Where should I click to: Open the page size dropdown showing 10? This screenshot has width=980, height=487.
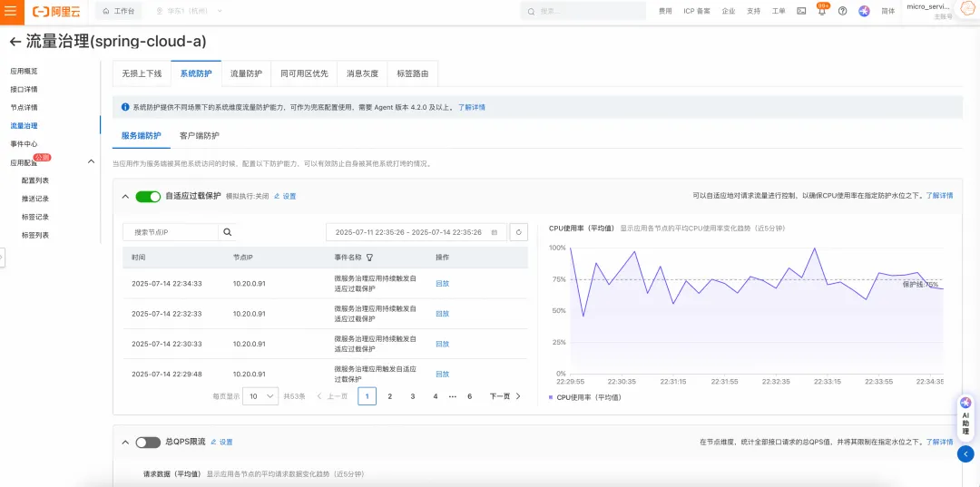click(260, 395)
